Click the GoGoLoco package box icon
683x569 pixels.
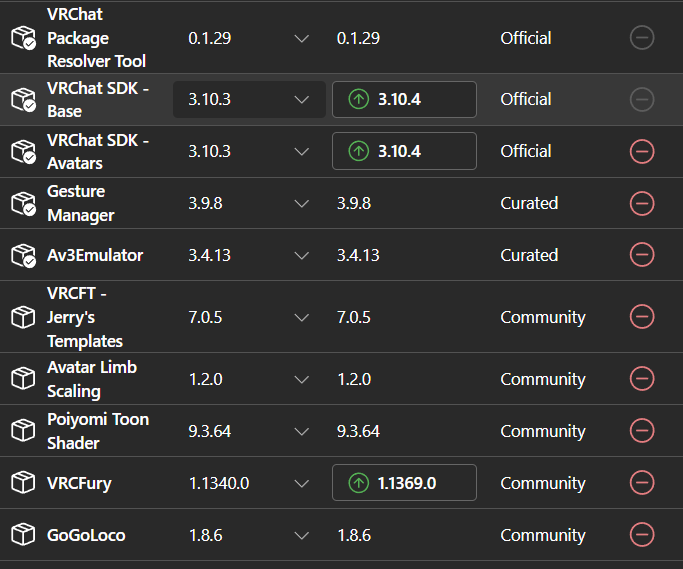coord(23,535)
